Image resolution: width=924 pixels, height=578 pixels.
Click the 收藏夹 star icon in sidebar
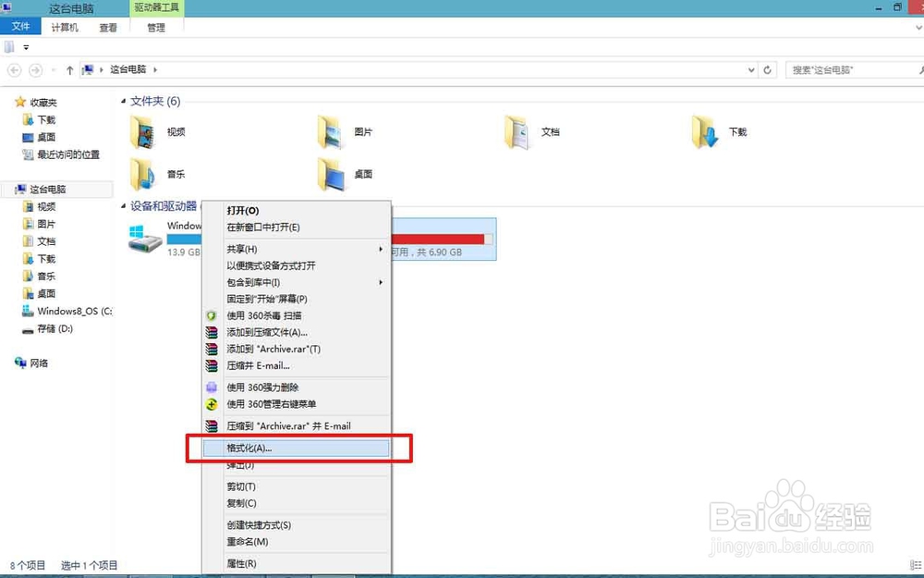[x=20, y=102]
